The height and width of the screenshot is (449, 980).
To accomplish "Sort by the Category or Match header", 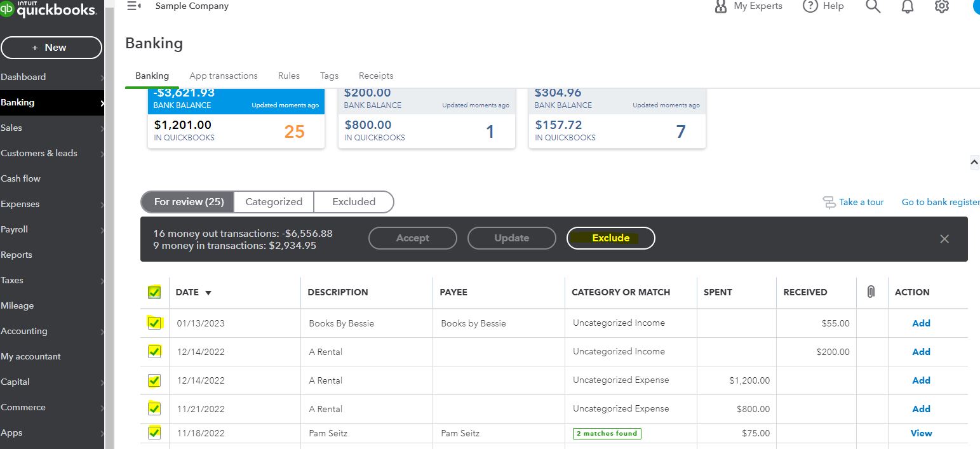I will click(621, 292).
